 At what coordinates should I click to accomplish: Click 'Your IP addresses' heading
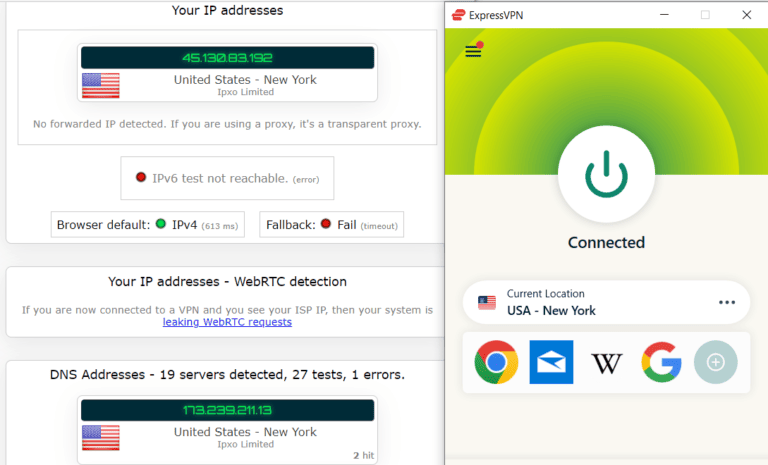pos(227,10)
